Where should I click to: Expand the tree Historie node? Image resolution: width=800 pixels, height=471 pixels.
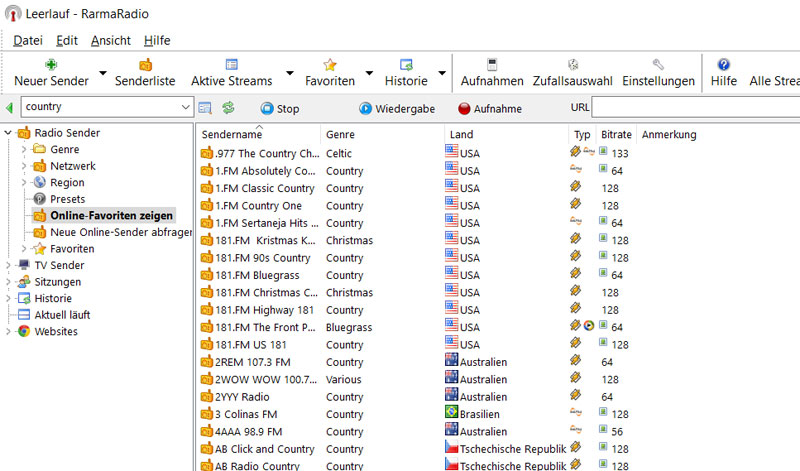8,298
